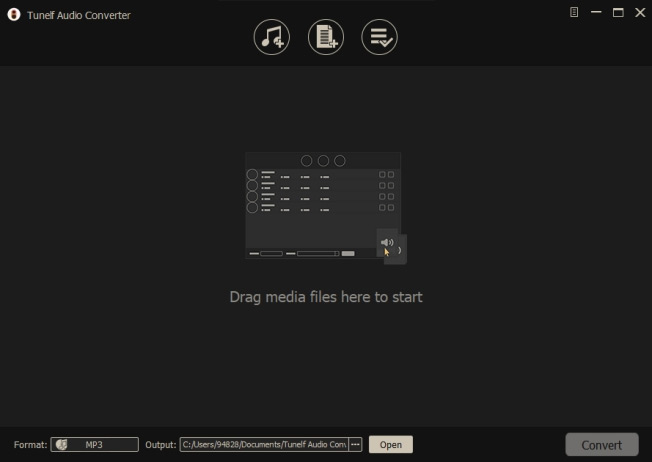
Task: Click 'Drag media files here to start' text
Action: pos(326,297)
